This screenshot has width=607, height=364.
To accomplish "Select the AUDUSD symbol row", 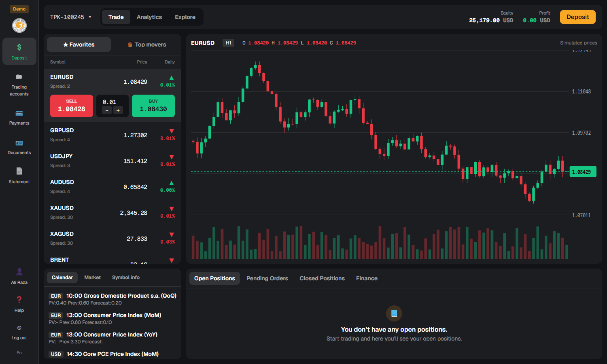I will (112, 187).
